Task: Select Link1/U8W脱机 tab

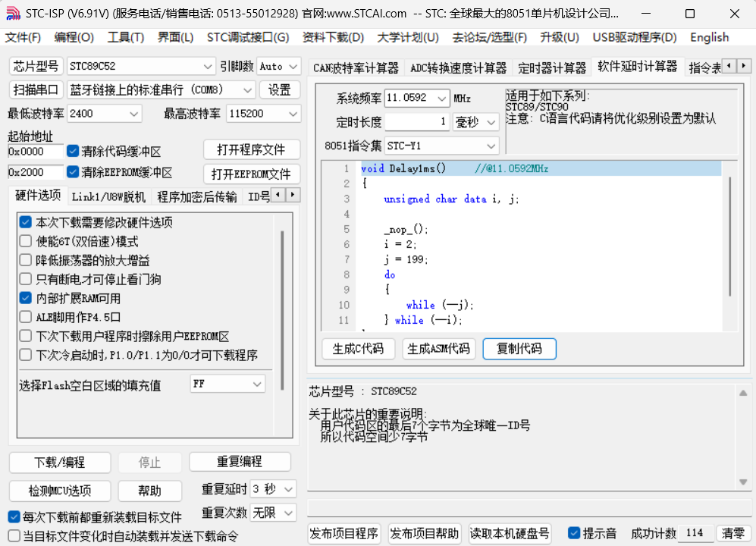Action: point(108,197)
